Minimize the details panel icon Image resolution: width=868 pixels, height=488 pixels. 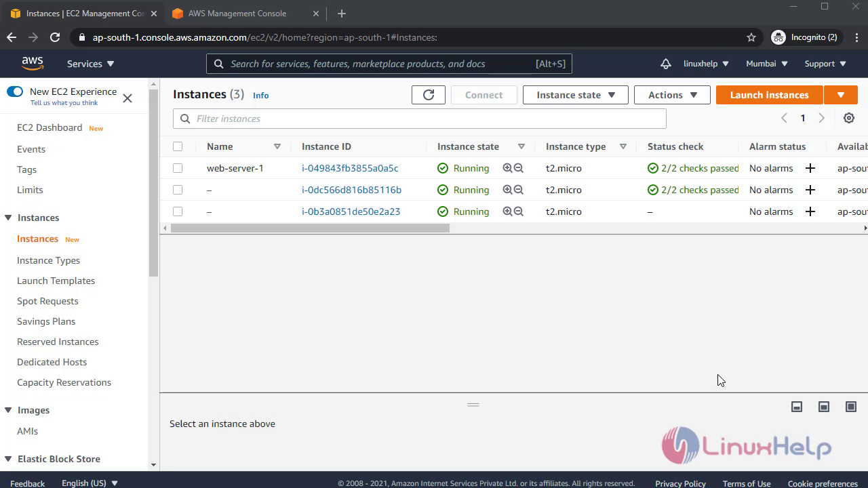coord(797,407)
